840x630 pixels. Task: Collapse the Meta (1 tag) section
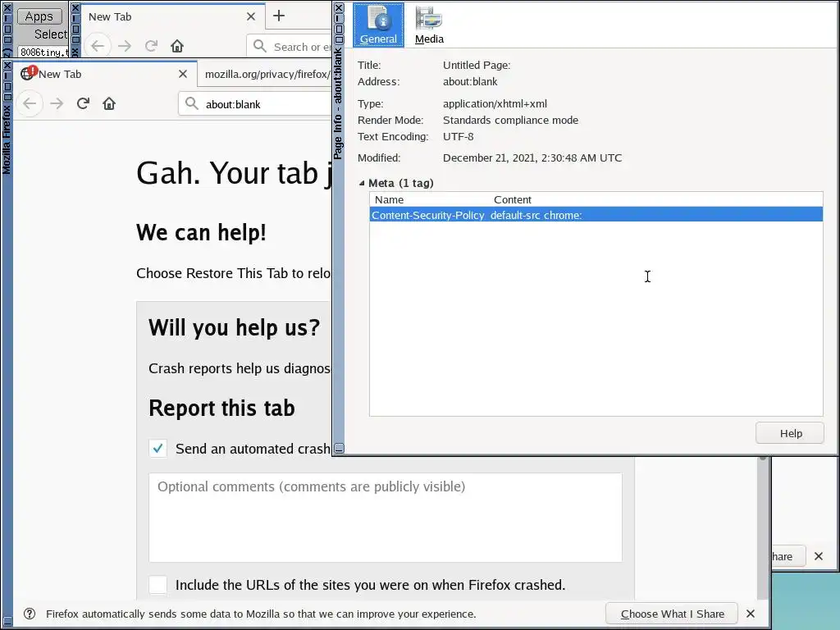coord(362,183)
